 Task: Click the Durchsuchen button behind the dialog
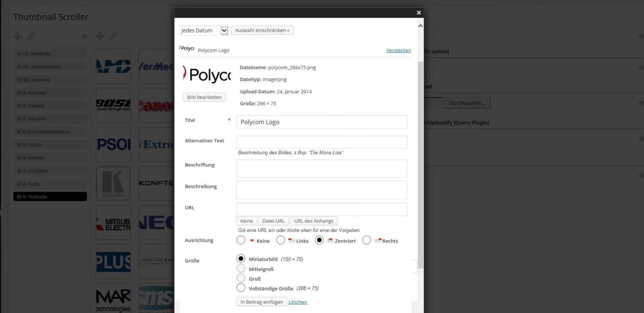(467, 103)
